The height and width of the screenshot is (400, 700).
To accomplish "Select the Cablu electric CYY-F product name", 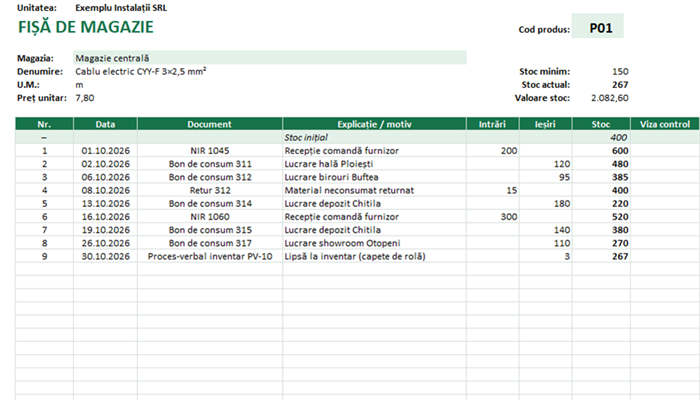I will (x=141, y=71).
